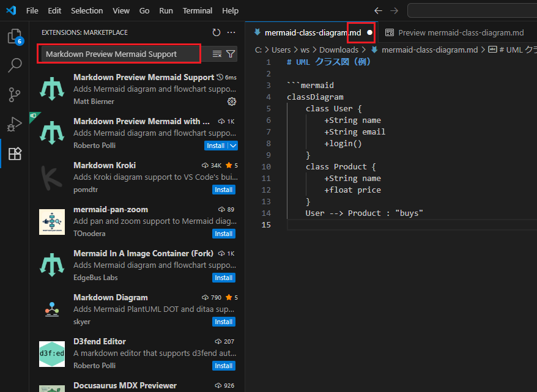The height and width of the screenshot is (392, 537).
Task: Refresh the extensions marketplace list
Action: pyautogui.click(x=216, y=32)
